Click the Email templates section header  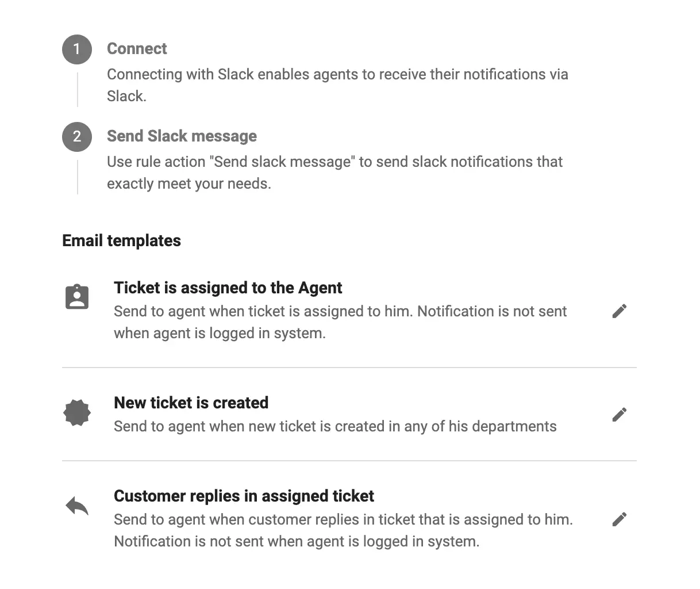coord(121,240)
